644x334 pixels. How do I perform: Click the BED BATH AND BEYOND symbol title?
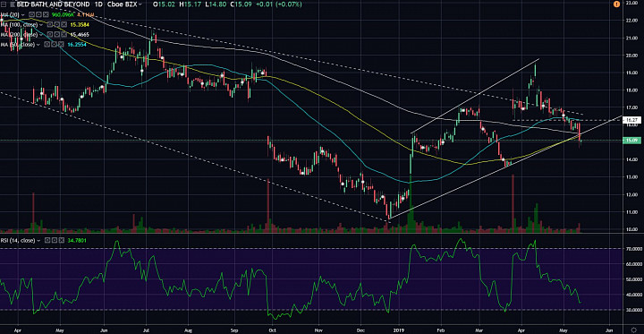coord(53,4)
